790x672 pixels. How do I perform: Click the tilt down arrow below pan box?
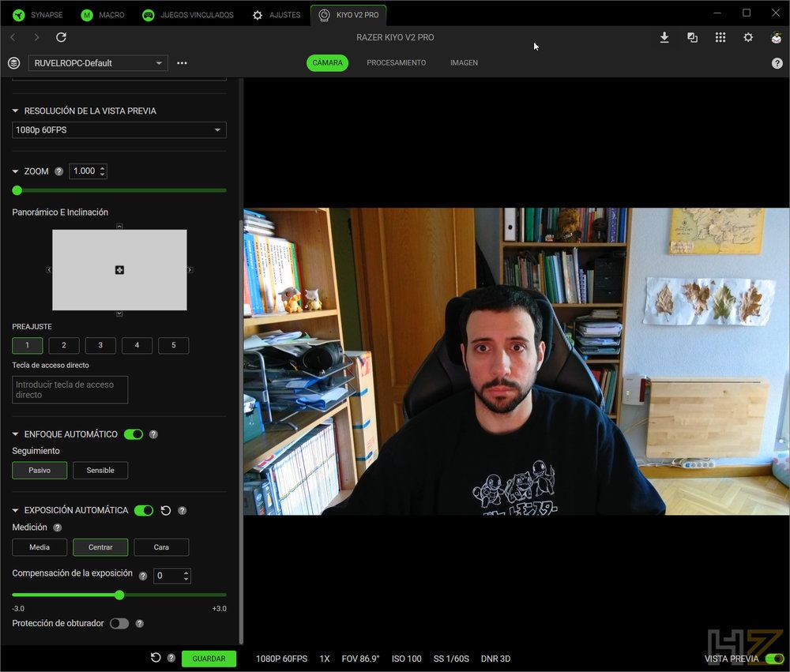tap(119, 313)
